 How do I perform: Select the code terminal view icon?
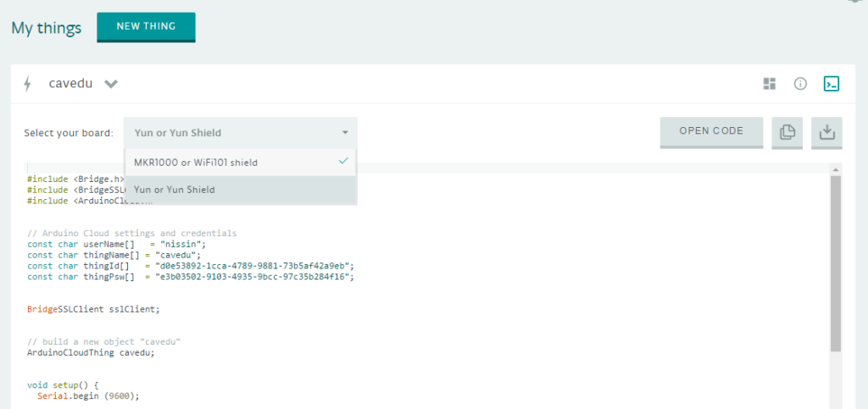(832, 84)
